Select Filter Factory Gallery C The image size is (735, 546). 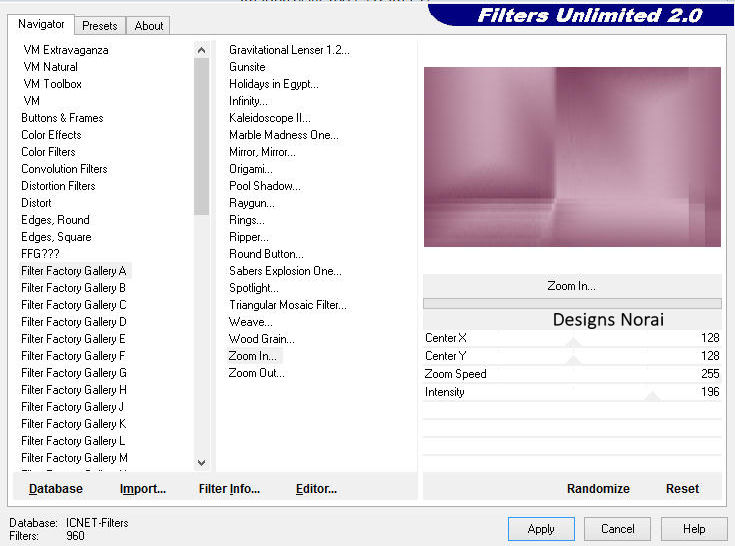(74, 305)
